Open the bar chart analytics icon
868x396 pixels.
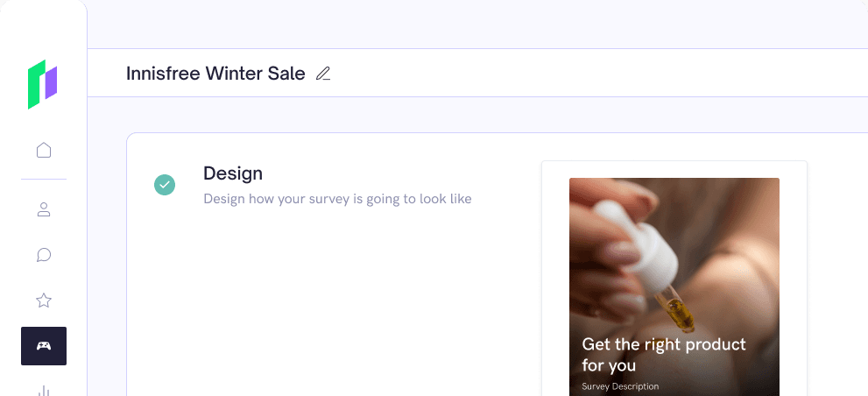[44, 391]
